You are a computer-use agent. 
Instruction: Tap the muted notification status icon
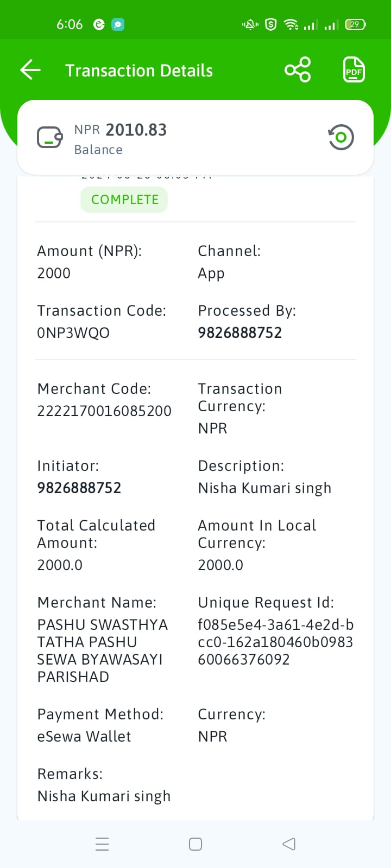250,24
